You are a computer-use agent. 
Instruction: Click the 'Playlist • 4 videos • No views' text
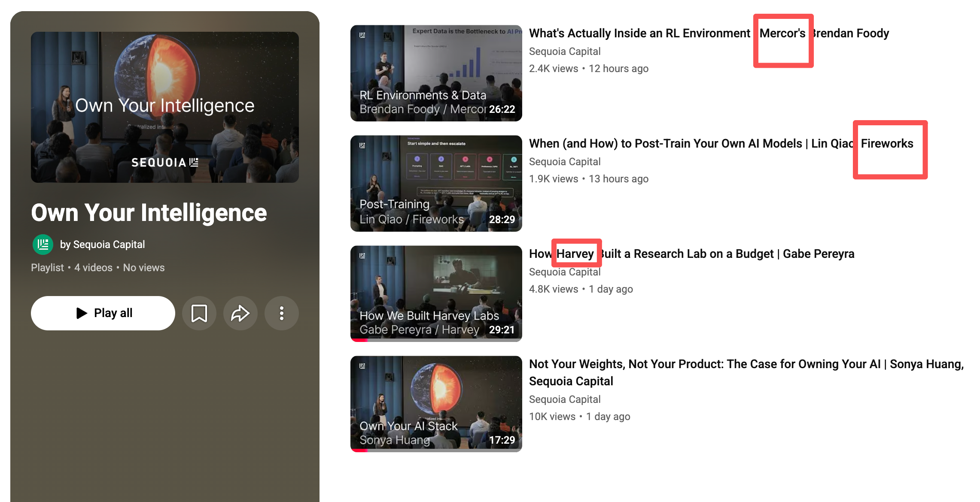pos(98,268)
